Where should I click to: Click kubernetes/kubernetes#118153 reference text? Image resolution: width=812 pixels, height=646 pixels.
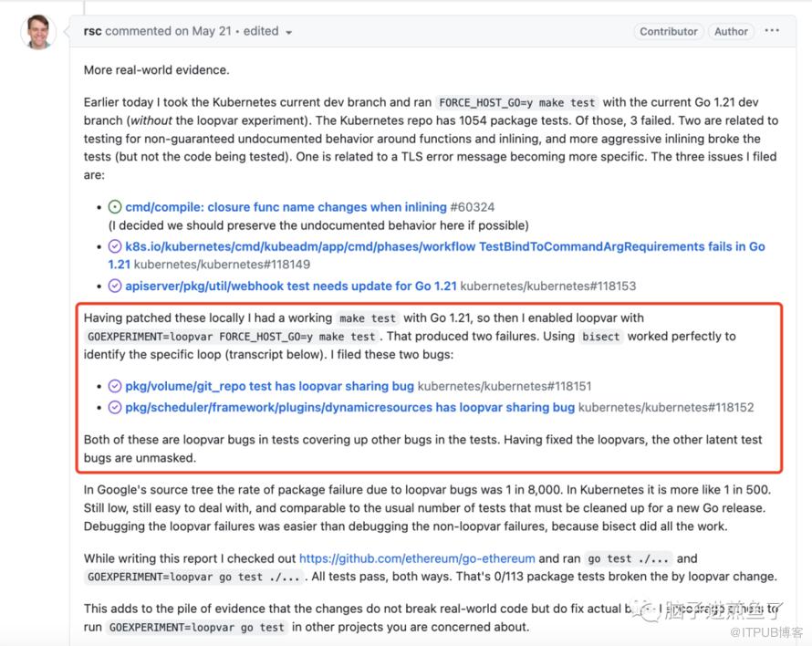(548, 286)
